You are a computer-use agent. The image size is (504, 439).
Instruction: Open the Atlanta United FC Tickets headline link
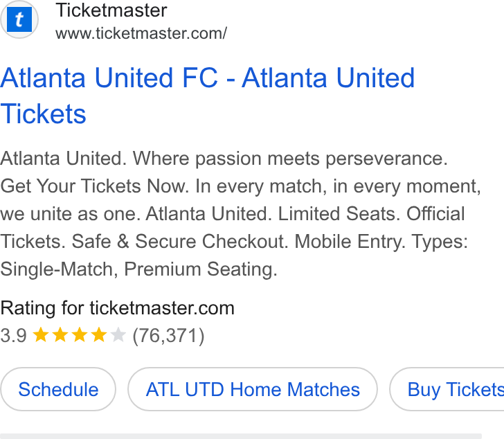click(x=207, y=96)
